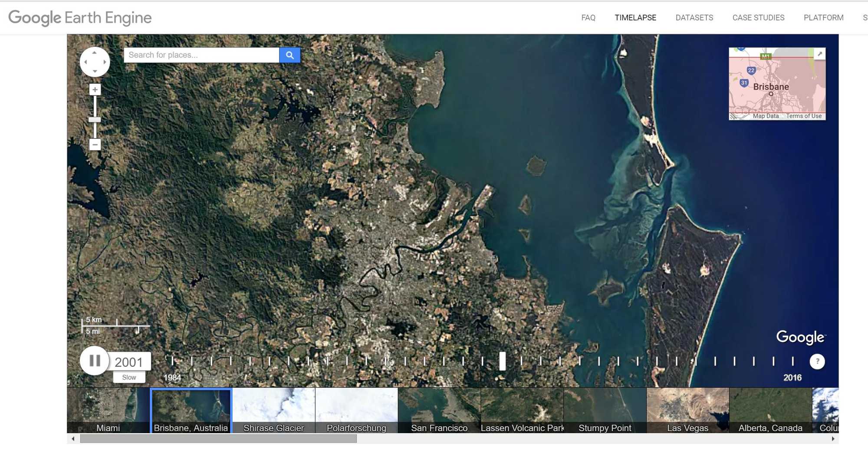The image size is (868, 451).
Task: Select the Las Vegas thumbnail
Action: (688, 410)
